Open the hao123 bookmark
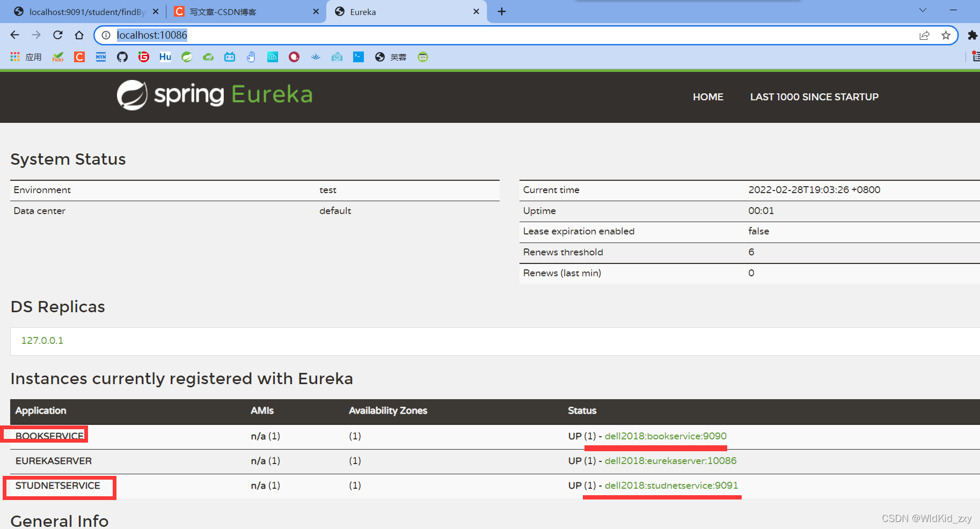This screenshot has width=980, height=529. [x=58, y=57]
